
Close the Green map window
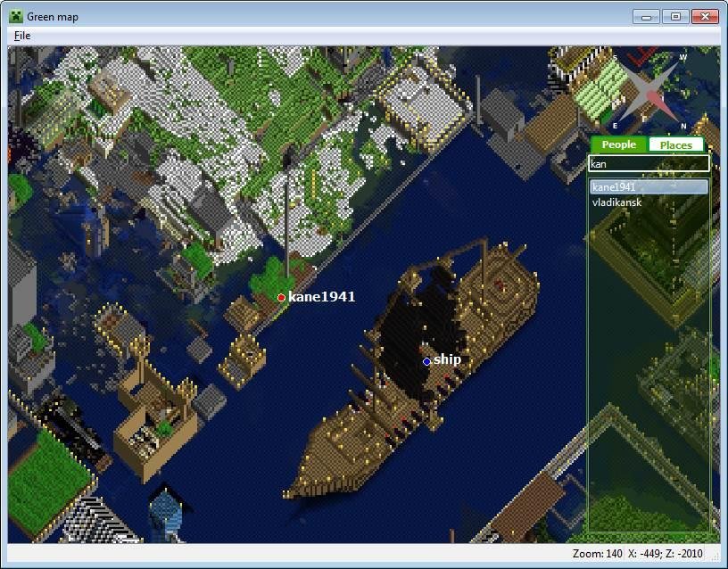pos(705,16)
